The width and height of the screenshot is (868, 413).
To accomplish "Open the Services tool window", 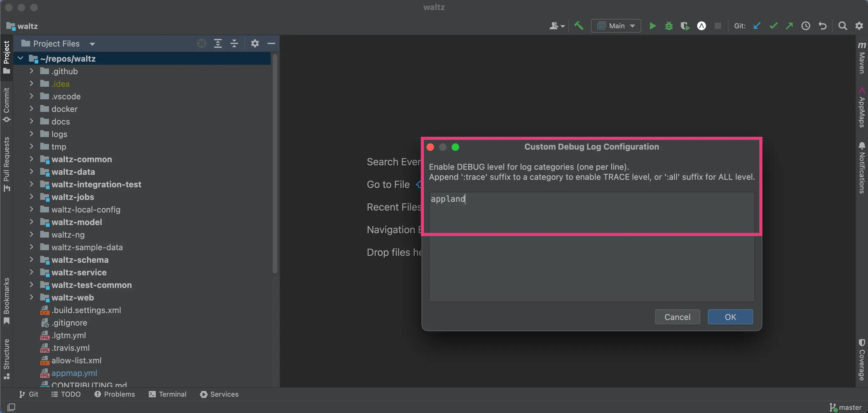I will coord(220,394).
